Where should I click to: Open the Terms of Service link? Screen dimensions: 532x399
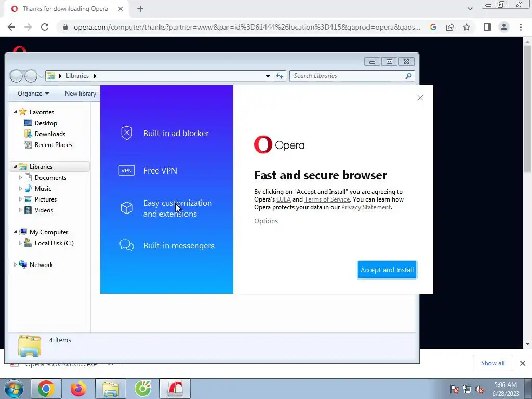click(327, 199)
